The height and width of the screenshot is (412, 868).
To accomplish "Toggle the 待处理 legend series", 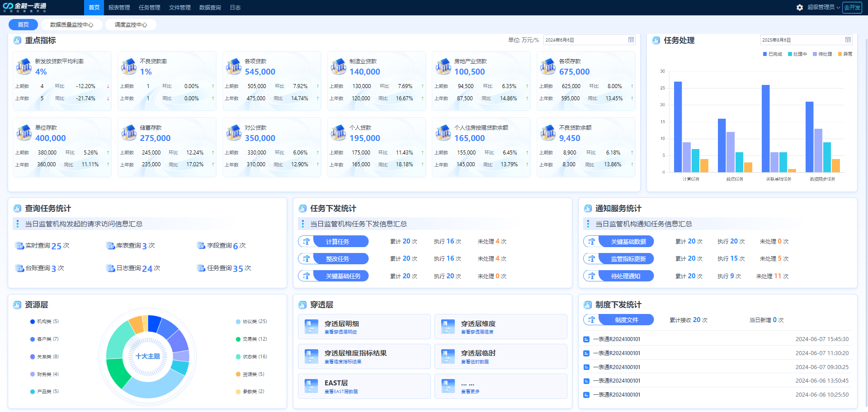I will (x=823, y=54).
